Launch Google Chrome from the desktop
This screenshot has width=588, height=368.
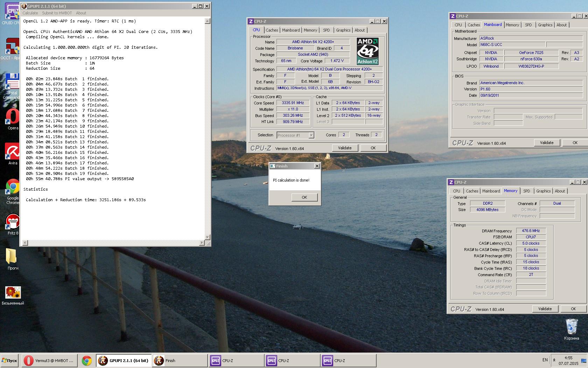[x=13, y=192]
